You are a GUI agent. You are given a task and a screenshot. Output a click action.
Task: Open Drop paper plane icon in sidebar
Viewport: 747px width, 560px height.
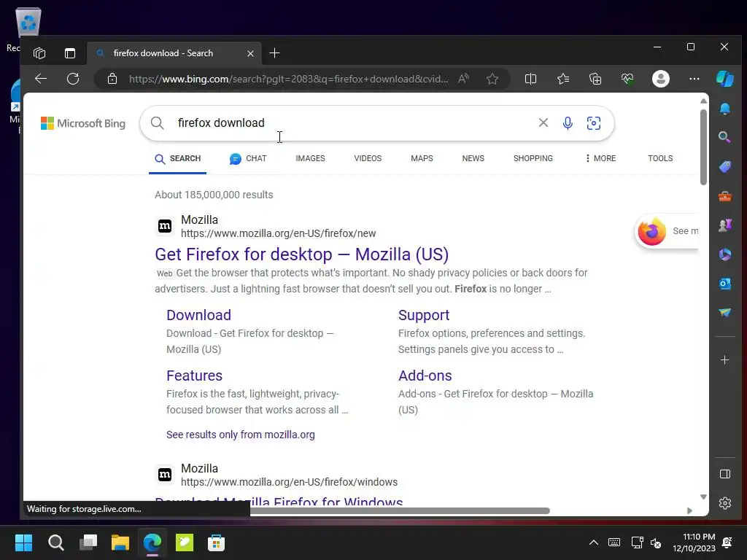pos(725,312)
